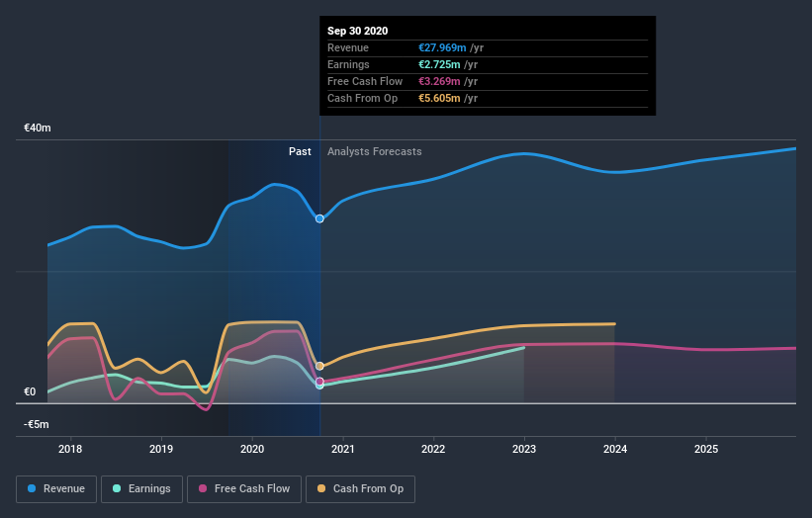Click the €0 y-axis label
The image size is (812, 518).
(x=30, y=391)
